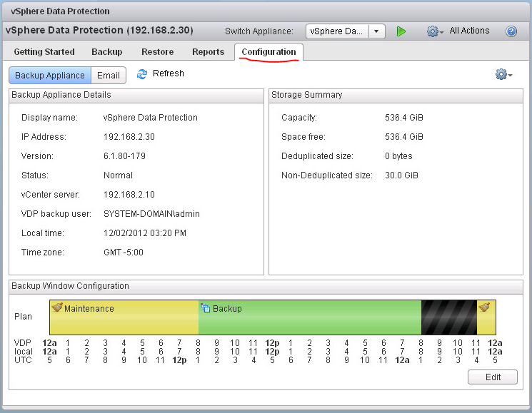The width and height of the screenshot is (532, 413).
Task: Click the vSphere Data Protection window title
Action: coord(60,11)
